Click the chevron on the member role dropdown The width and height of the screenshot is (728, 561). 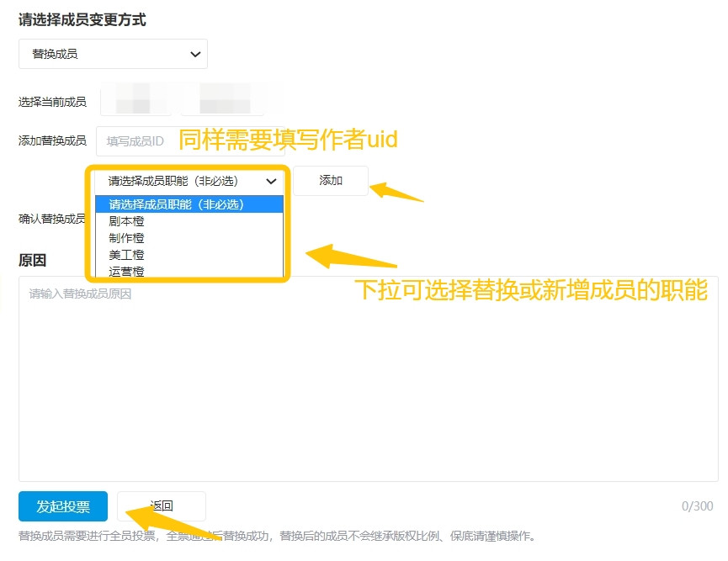point(271,181)
